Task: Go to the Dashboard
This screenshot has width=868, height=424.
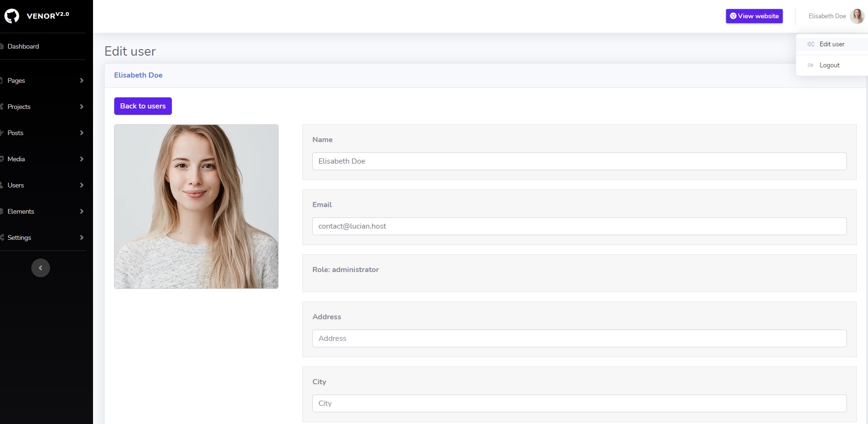Action: (x=23, y=46)
